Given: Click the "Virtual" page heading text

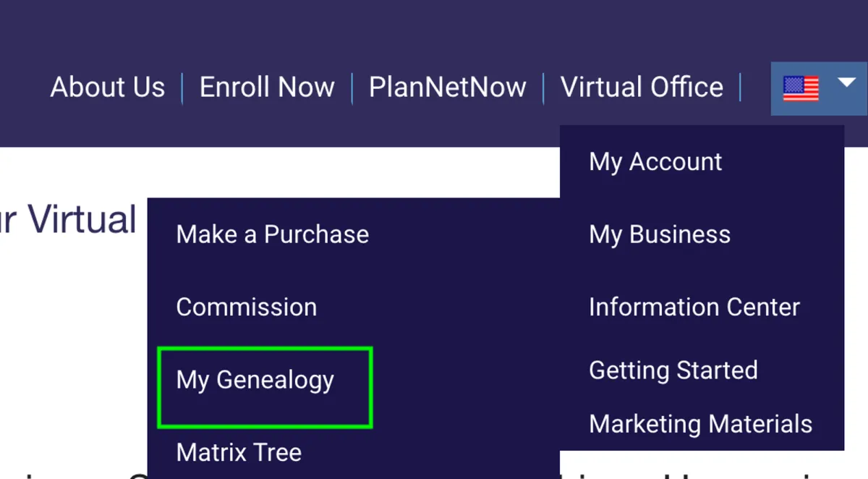Looking at the screenshot, I should (81, 220).
